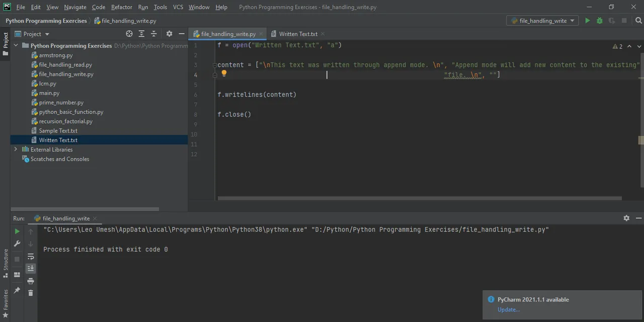
Task: Open Run panel settings gear
Action: (x=626, y=218)
